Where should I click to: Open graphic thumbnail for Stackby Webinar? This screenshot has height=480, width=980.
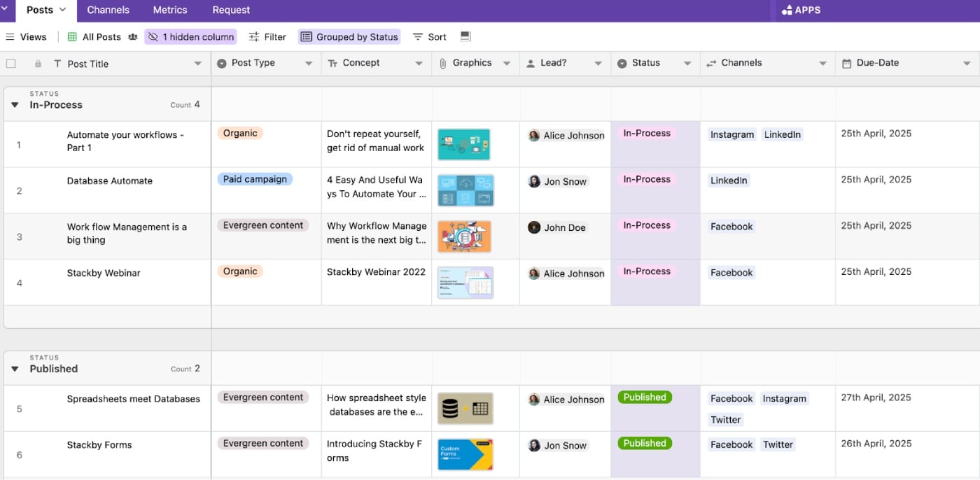pyautogui.click(x=465, y=283)
